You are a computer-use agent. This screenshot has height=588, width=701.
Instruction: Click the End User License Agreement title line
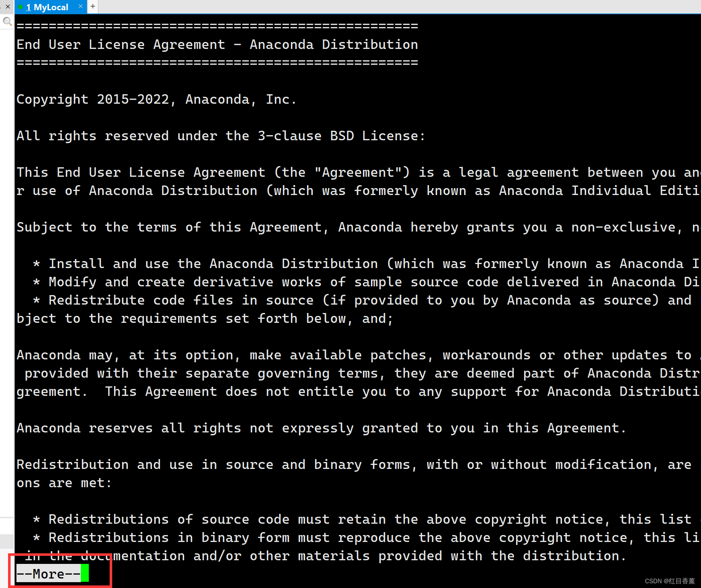[x=217, y=44]
